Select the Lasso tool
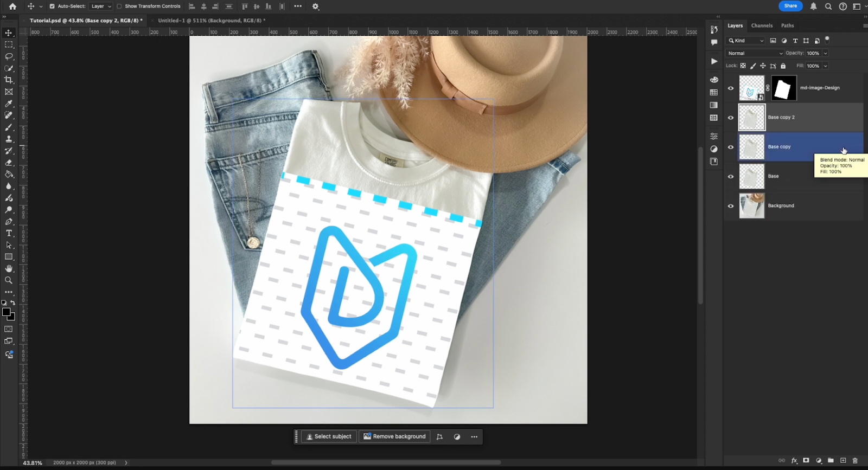868x470 pixels. (9, 56)
